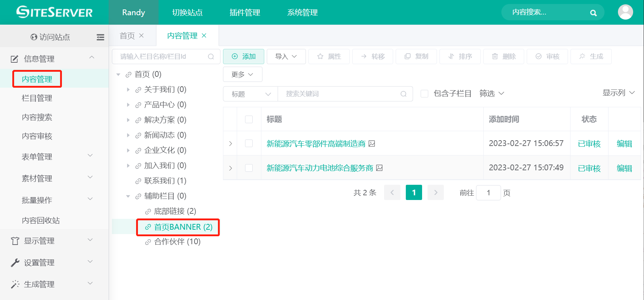Close the 内容管理 tab
Viewport: 644px width, 300px height.
[204, 36]
